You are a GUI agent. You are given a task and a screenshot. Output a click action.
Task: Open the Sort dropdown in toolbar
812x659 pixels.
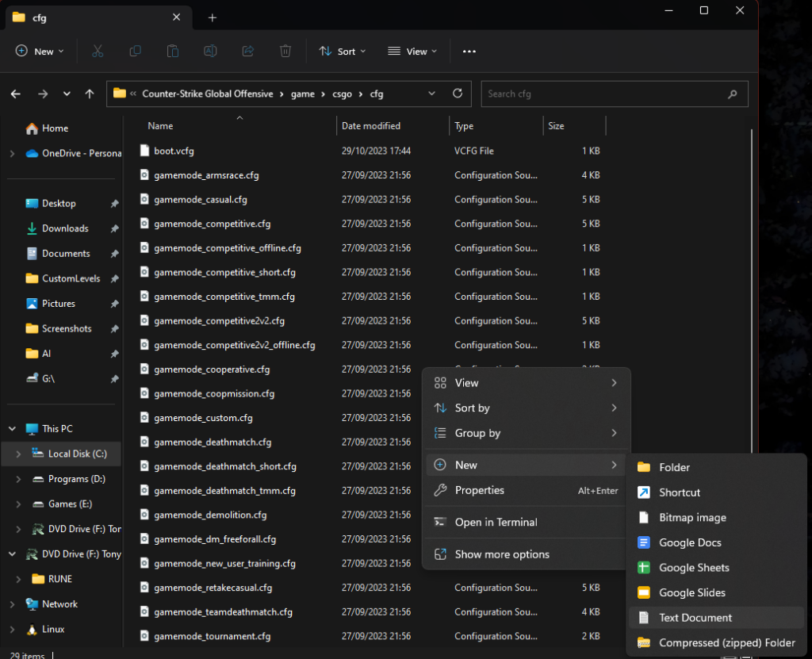(x=343, y=52)
